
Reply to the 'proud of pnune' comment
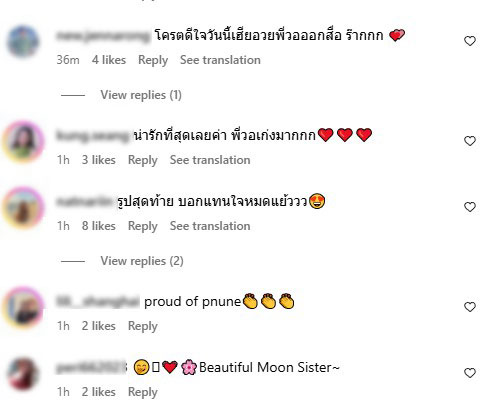point(143,326)
